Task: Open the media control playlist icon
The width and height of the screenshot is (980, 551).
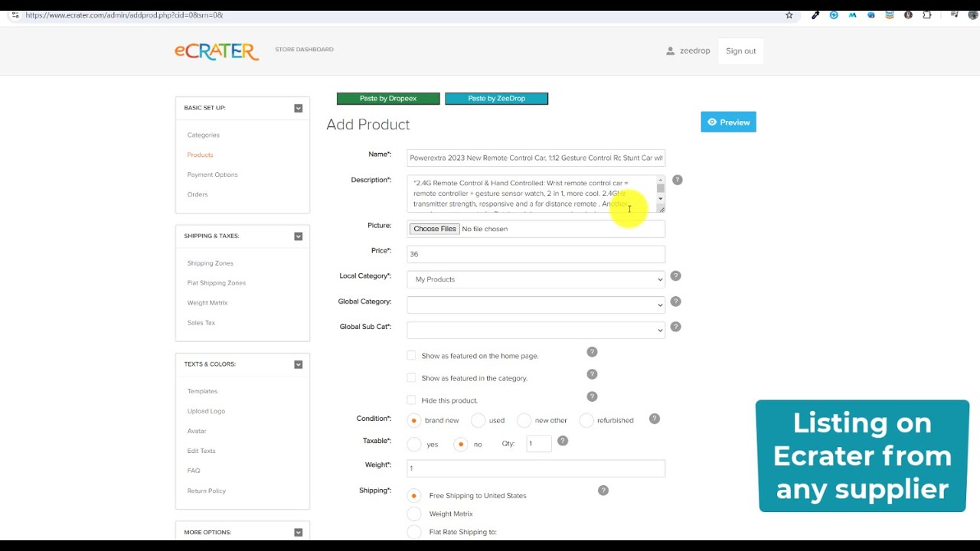Action: pos(955,15)
